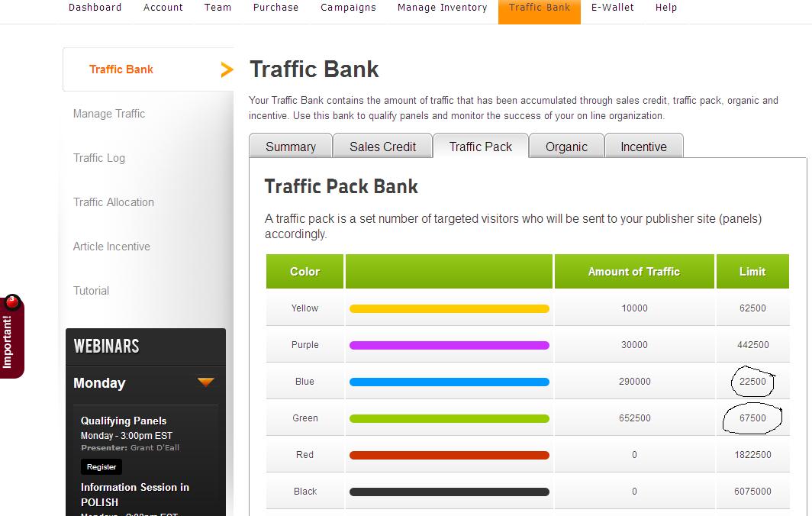Click the Yellow traffic pack color bar
Viewport: 812px width, 516px height.
coord(449,309)
